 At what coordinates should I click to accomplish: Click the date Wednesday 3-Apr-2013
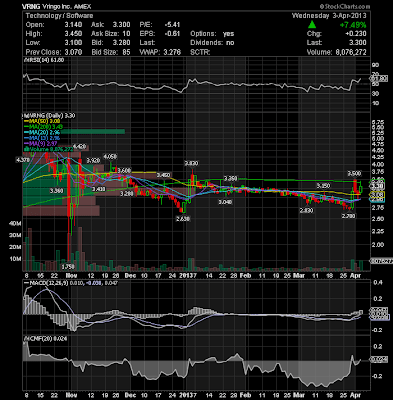[329, 16]
